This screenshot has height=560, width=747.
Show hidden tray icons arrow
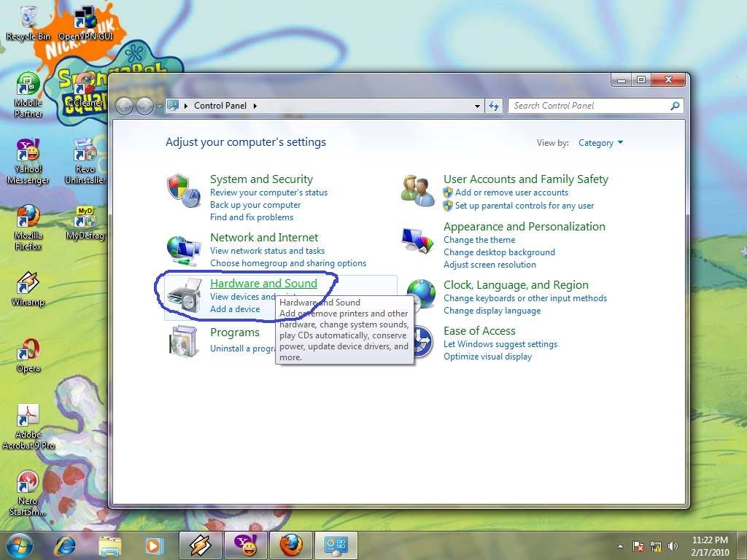[x=620, y=546]
